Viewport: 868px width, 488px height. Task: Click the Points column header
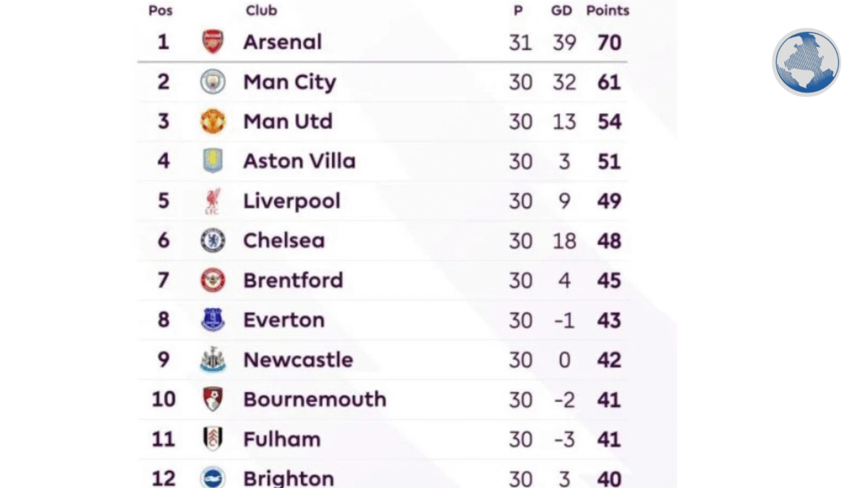(608, 11)
